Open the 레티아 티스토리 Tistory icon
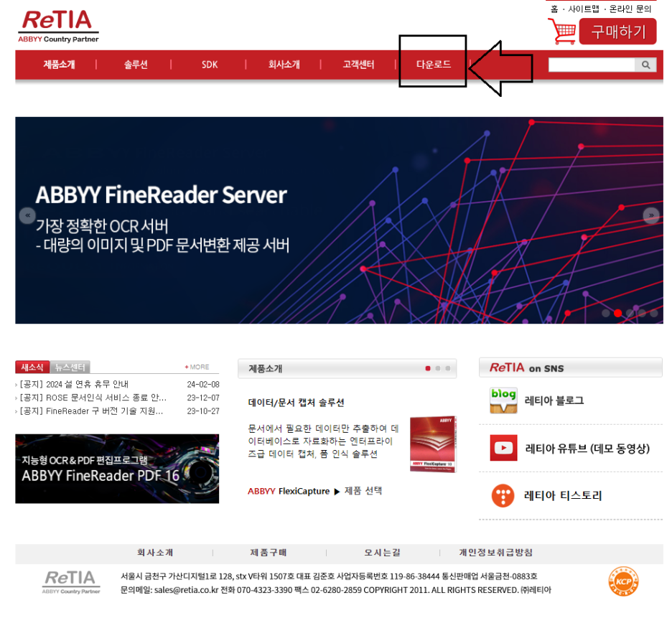This screenshot has height=623, width=672. (503, 496)
